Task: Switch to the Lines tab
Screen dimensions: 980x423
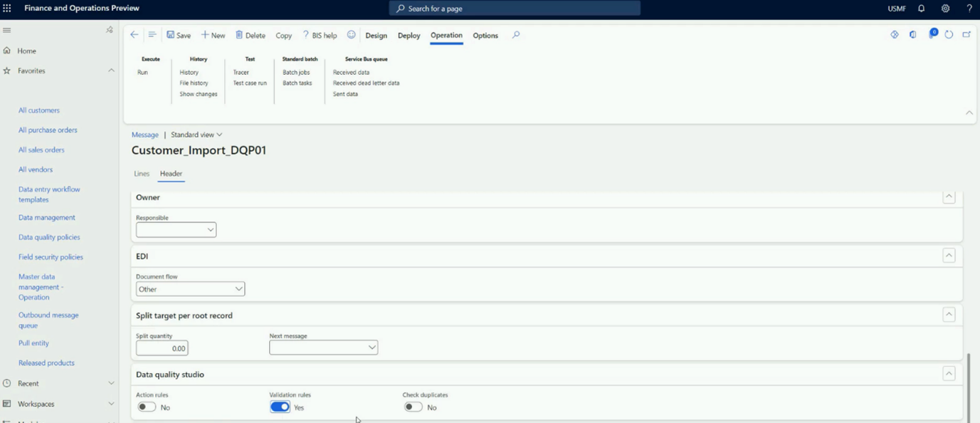Action: tap(142, 174)
